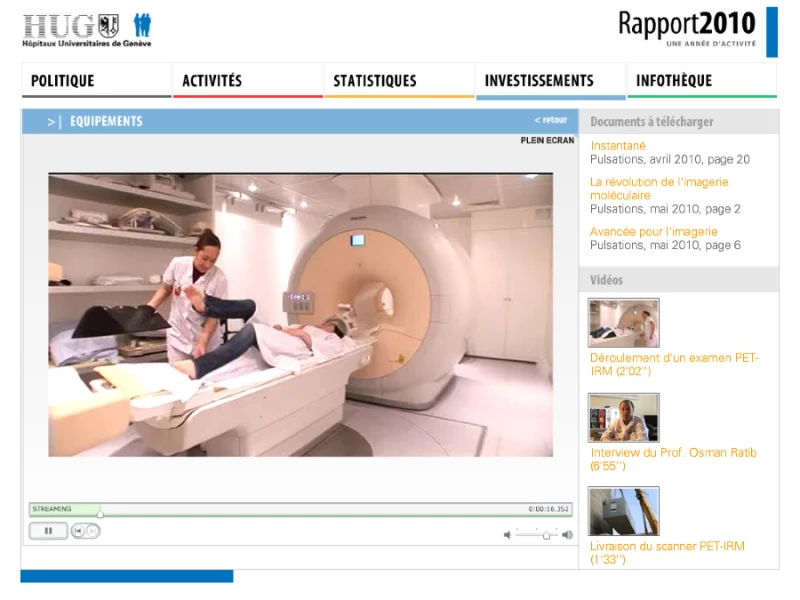Click the loud speaker volume icon
This screenshot has width=800, height=600.
tap(567, 535)
